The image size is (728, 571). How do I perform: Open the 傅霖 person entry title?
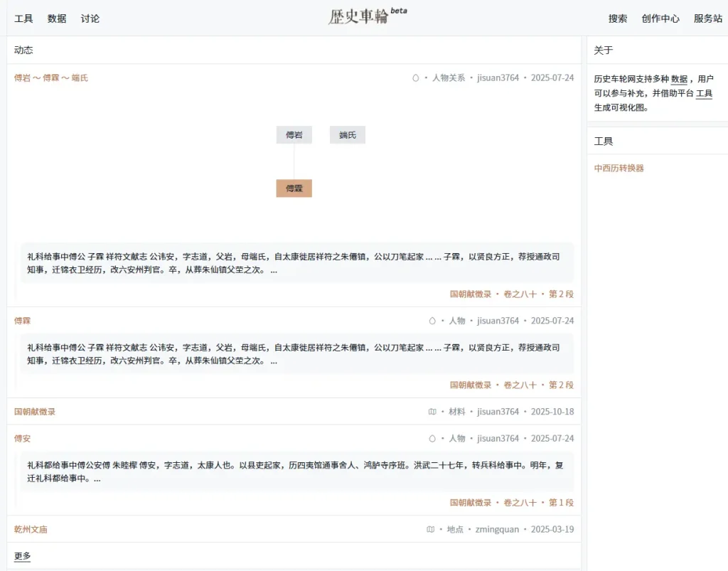[x=22, y=321]
